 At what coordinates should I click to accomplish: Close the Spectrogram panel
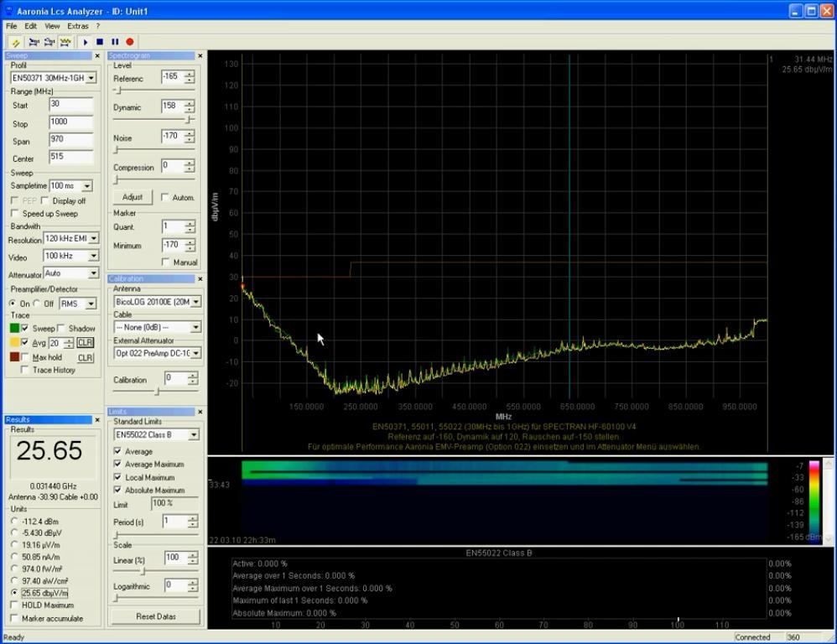click(200, 56)
